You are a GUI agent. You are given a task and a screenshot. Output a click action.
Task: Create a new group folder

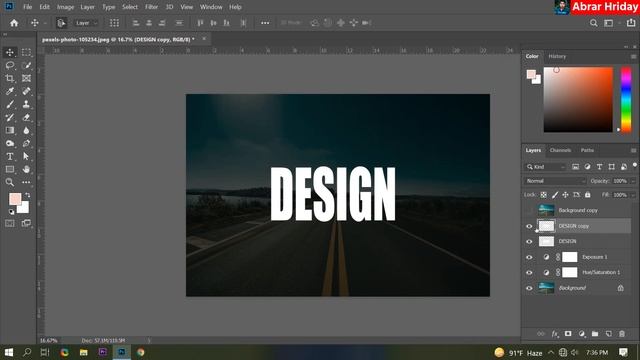click(595, 334)
